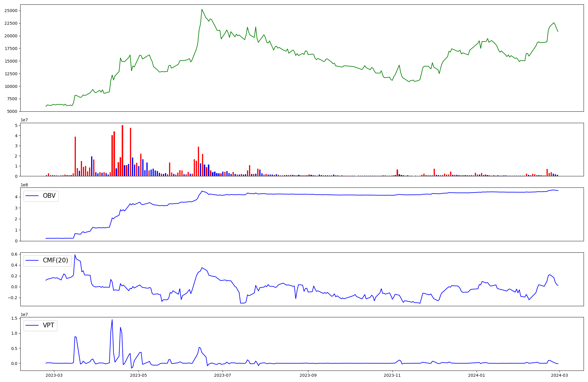The height and width of the screenshot is (382, 588).
Task: Click the 2024-03 x-axis date label
Action: pyautogui.click(x=559, y=375)
